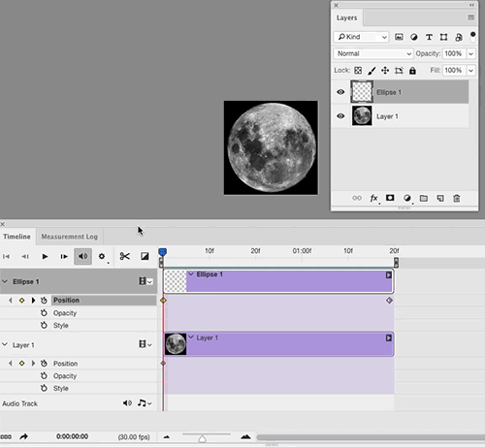Mute the Audio Track

coord(127,403)
